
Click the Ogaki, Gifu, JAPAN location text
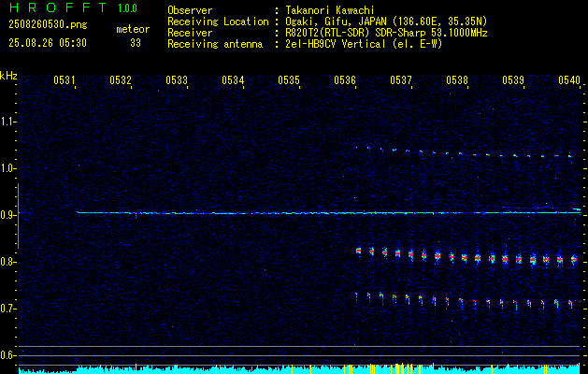tap(386, 22)
